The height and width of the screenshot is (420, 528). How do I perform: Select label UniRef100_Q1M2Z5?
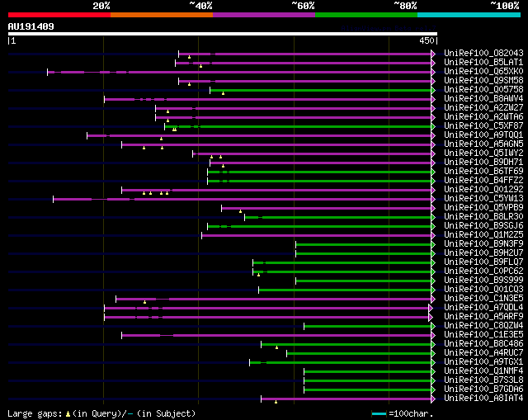click(x=483, y=235)
